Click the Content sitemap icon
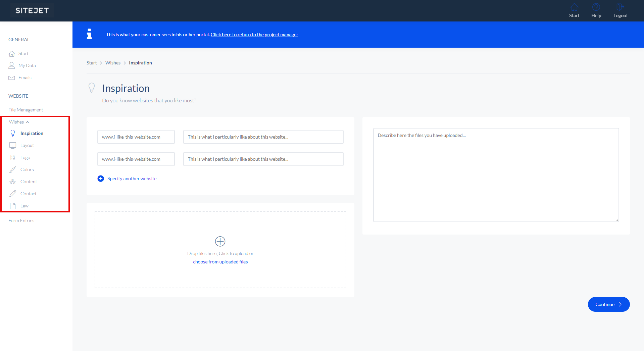 (13, 182)
